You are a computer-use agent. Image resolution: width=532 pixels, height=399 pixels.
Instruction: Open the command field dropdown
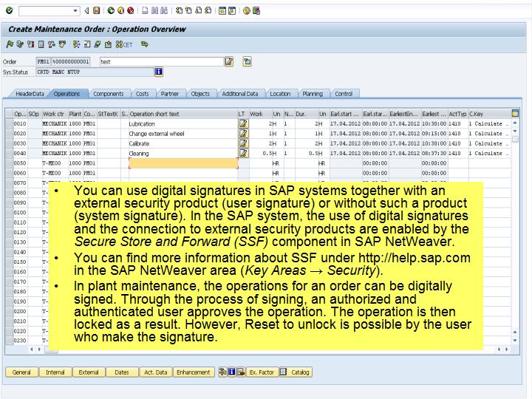75,11
